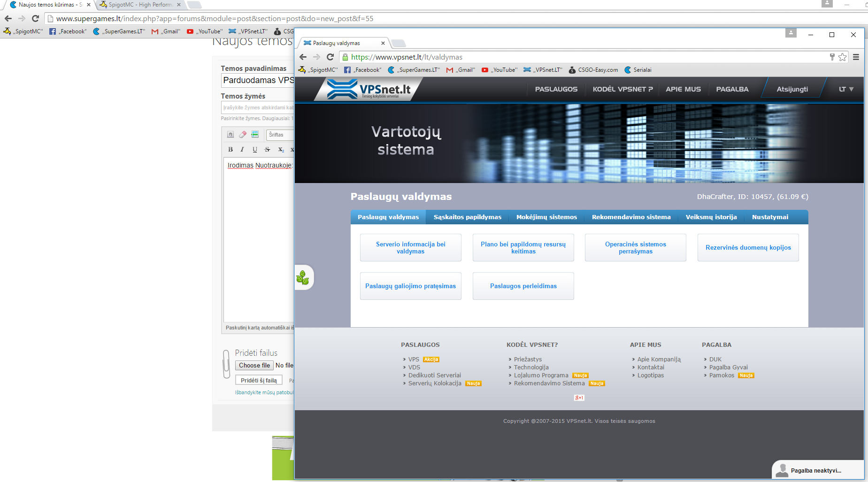The width and height of the screenshot is (868, 482).
Task: Open Serverio informacija bei valdymas
Action: click(411, 247)
